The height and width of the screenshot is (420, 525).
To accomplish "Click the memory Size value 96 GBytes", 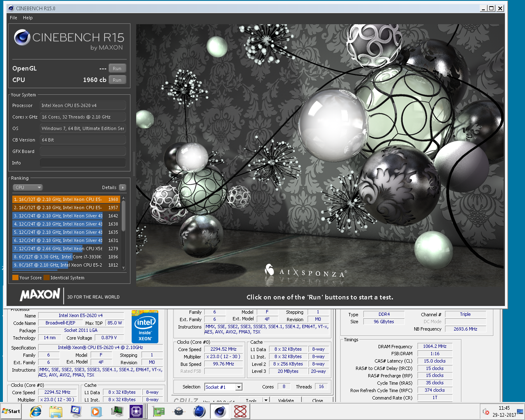I will (384, 322).
